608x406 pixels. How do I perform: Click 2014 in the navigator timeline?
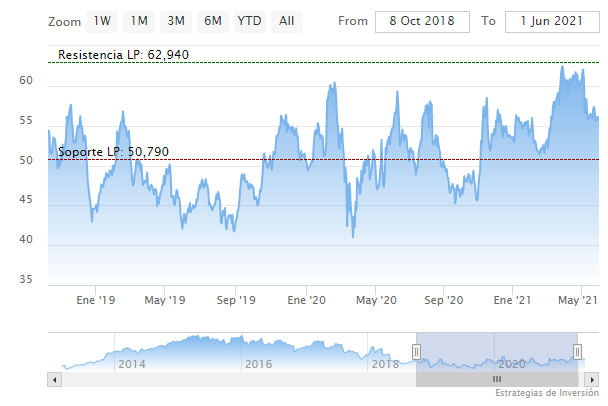(x=132, y=364)
